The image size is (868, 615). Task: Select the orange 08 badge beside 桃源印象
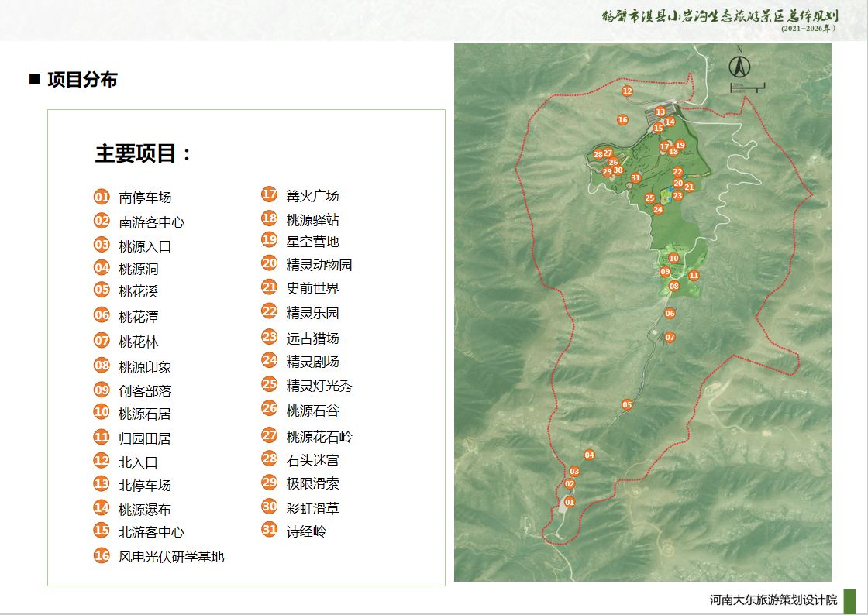pos(102,365)
